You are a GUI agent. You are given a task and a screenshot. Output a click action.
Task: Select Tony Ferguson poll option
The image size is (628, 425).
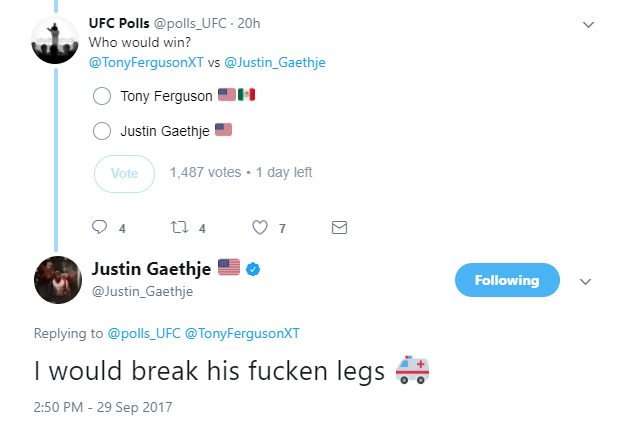click(101, 97)
